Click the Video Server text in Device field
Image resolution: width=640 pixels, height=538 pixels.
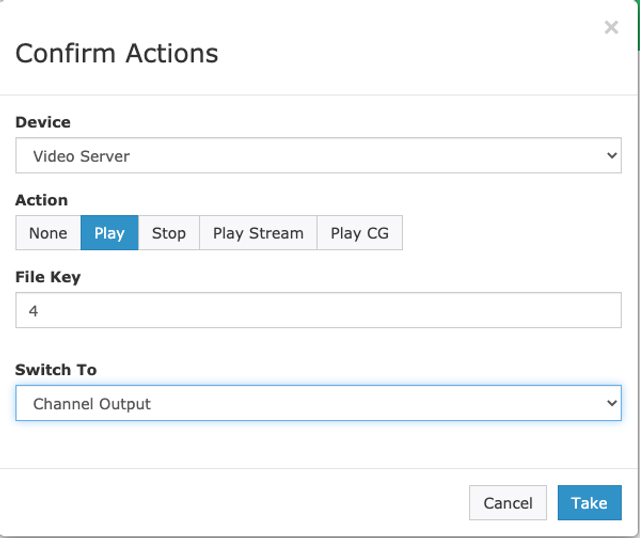point(81,156)
